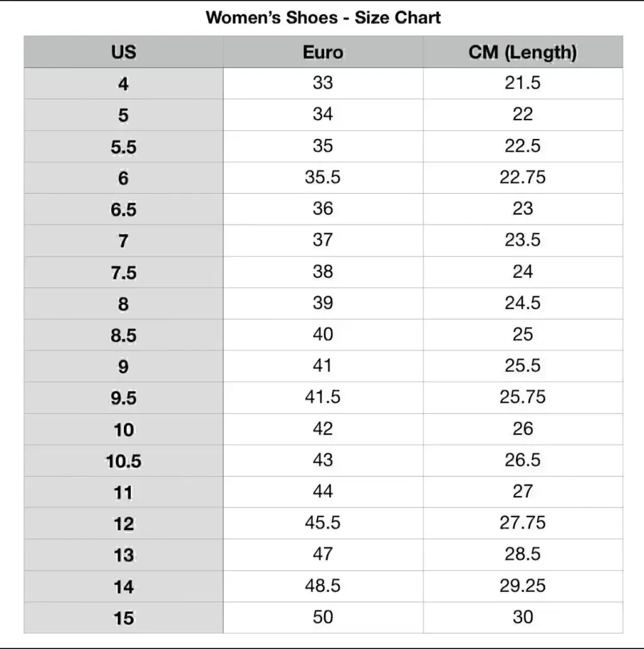Select US size 4 cell

point(123,84)
